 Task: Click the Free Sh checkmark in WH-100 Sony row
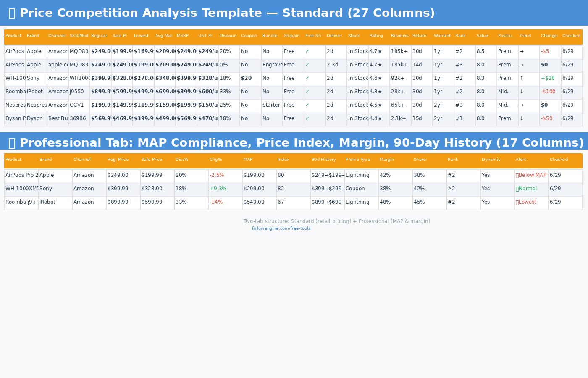[x=307, y=79]
